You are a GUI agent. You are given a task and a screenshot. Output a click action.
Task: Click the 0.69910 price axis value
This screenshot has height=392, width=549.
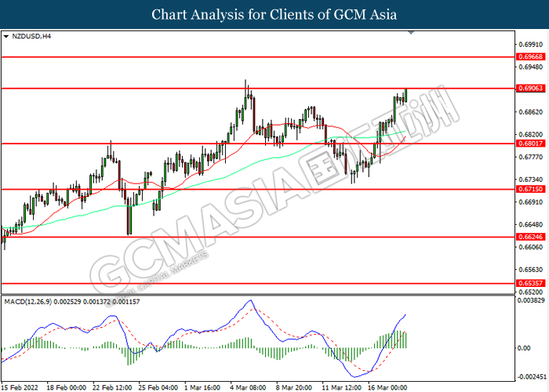(x=531, y=45)
